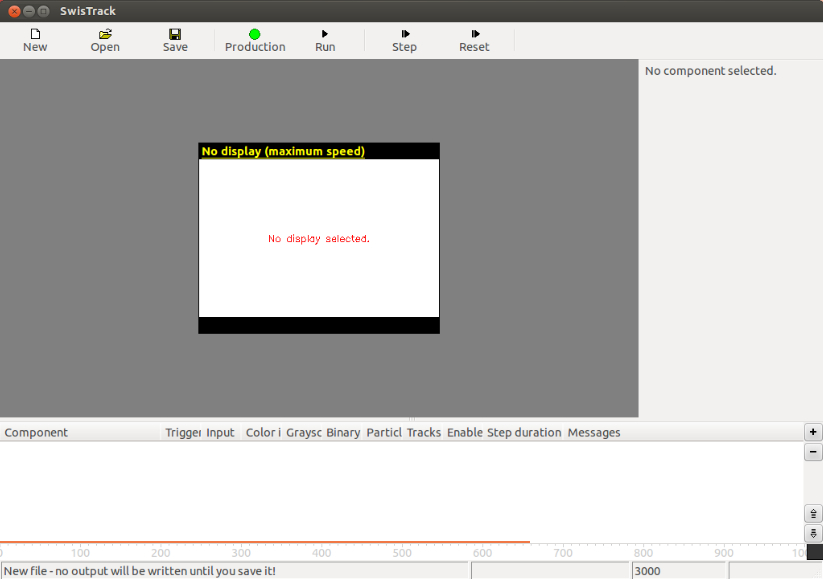Screen dimensions: 823x579
Task: Start tracking with the Run button
Action: pyautogui.click(x=325, y=40)
